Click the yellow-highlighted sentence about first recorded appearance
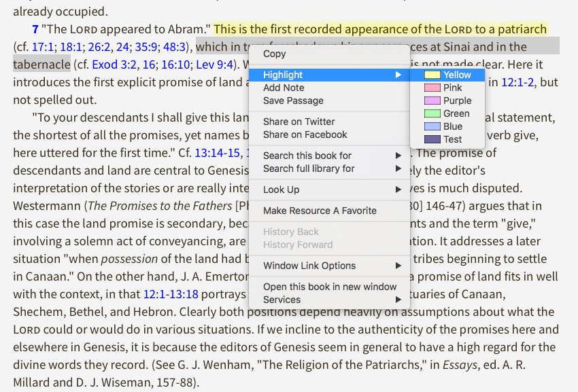The height and width of the screenshot is (392, 578). pyautogui.click(x=380, y=29)
